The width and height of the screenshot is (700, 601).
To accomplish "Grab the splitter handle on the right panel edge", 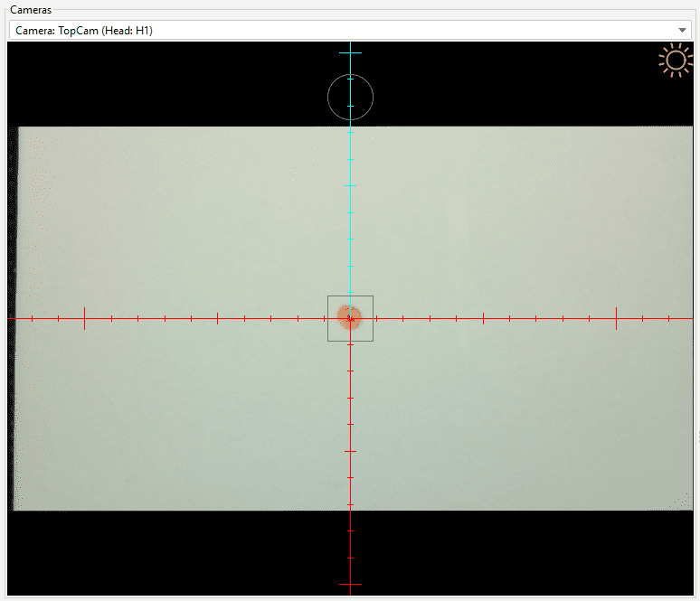I will (697, 437).
